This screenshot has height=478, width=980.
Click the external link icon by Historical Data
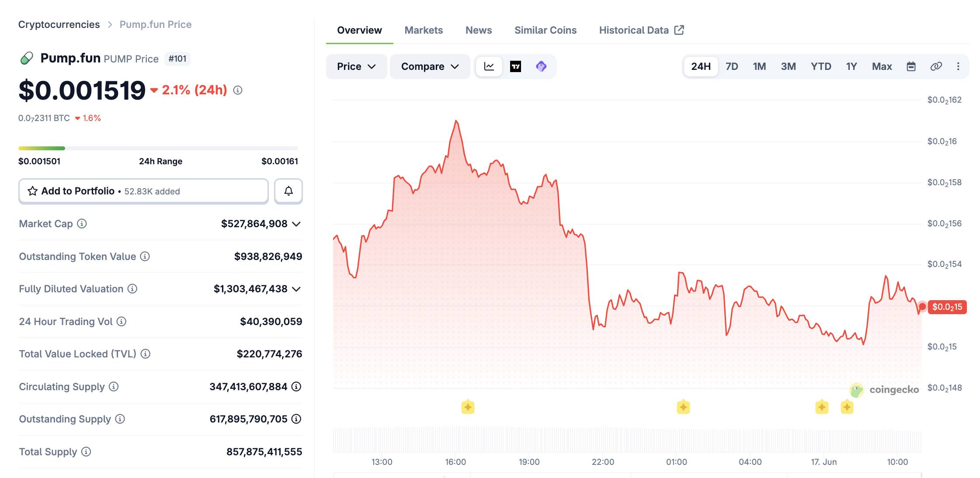tap(679, 30)
